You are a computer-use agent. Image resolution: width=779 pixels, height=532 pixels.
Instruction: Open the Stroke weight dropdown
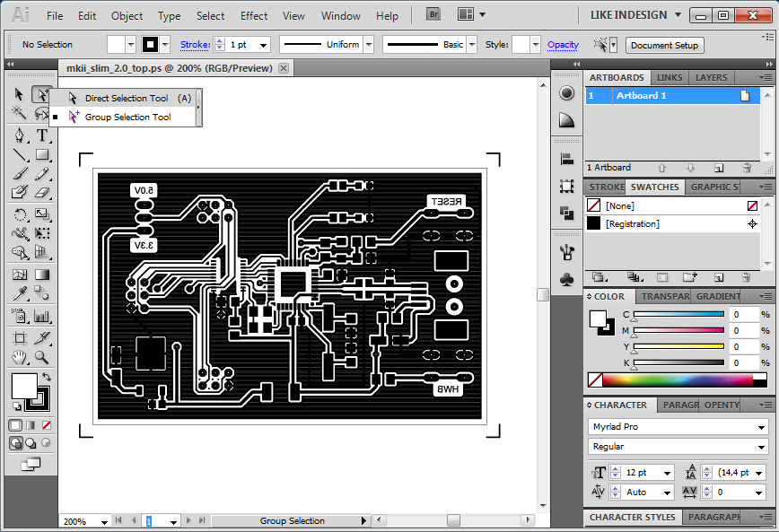click(263, 45)
